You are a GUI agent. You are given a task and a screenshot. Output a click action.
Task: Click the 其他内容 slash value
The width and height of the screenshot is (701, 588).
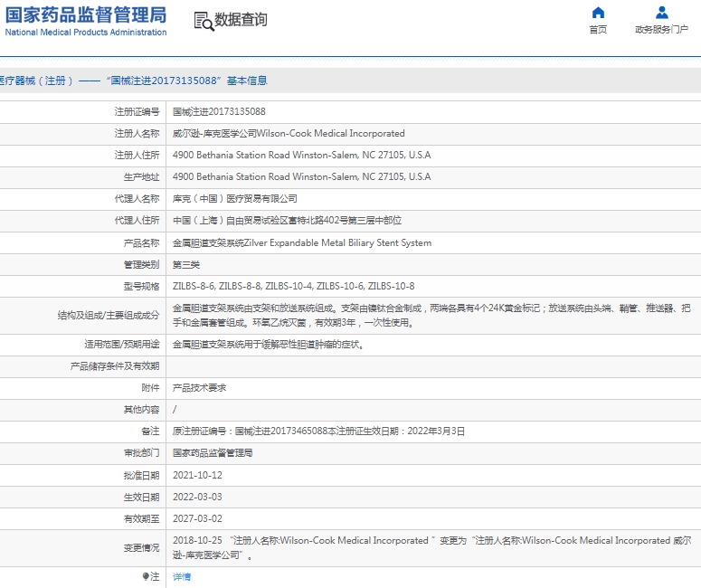(175, 409)
